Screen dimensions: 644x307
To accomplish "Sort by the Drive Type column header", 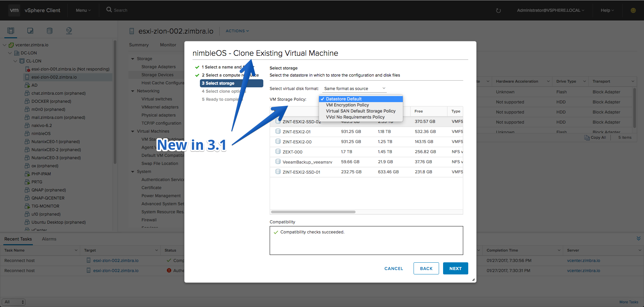I will (566, 81).
